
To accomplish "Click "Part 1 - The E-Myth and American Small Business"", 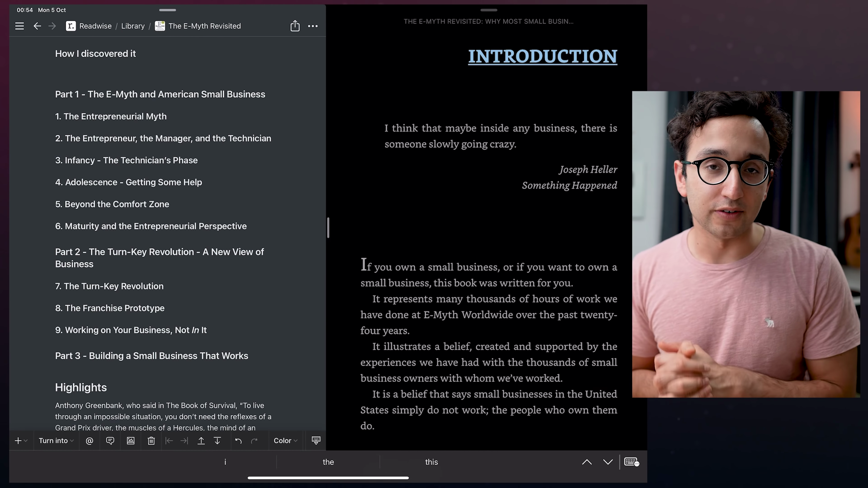I will coord(160,94).
